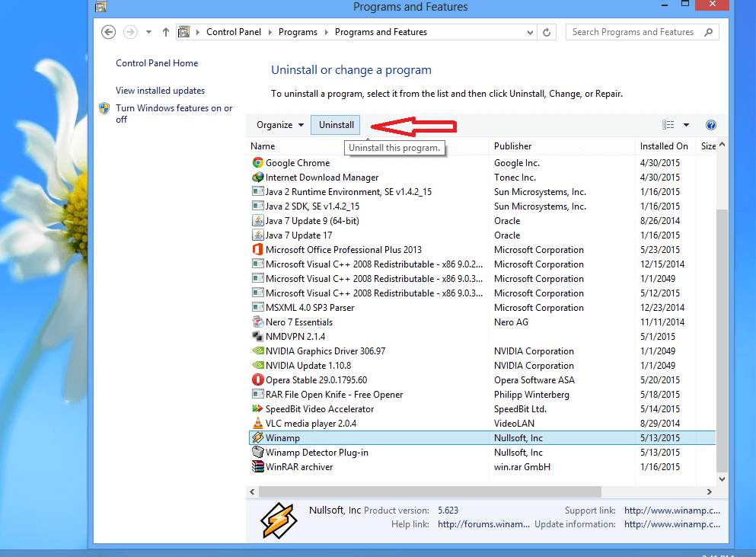Select the Java 7 Update 9 (64-bit) icon
The image size is (756, 557).
pos(258,220)
